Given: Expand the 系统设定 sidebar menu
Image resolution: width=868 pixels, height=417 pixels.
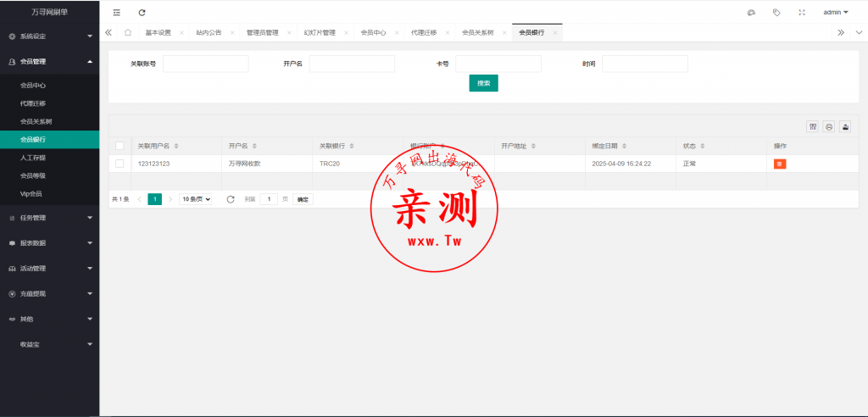Looking at the screenshot, I should (x=50, y=36).
